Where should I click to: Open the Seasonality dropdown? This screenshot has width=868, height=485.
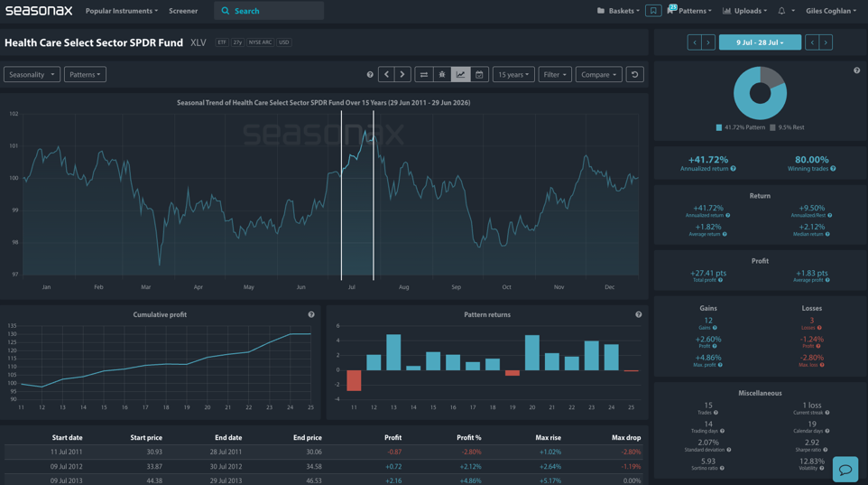point(32,74)
